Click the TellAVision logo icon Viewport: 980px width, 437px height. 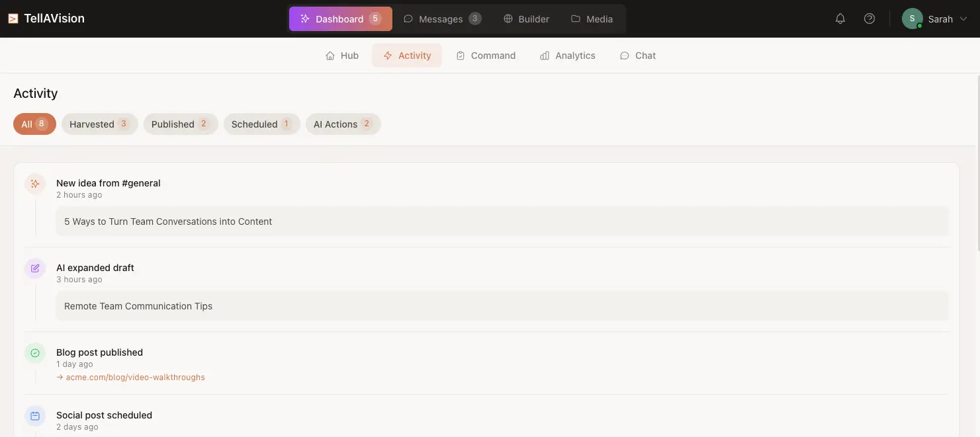13,18
